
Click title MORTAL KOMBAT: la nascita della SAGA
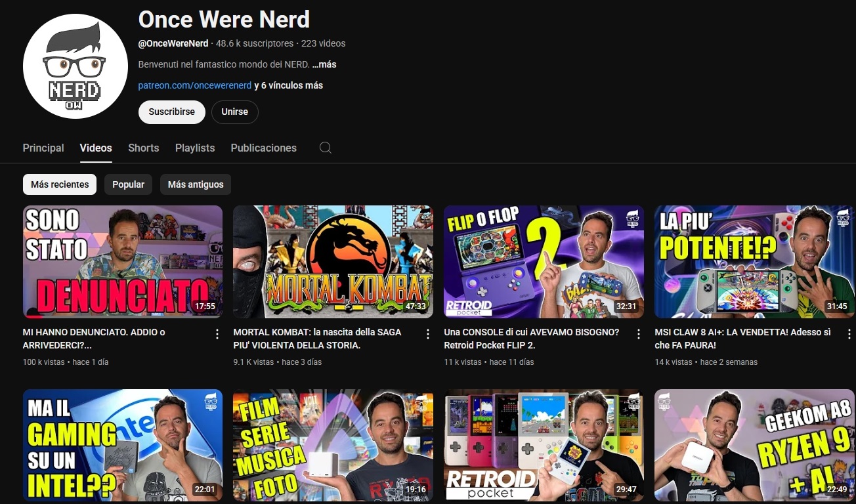317,339
